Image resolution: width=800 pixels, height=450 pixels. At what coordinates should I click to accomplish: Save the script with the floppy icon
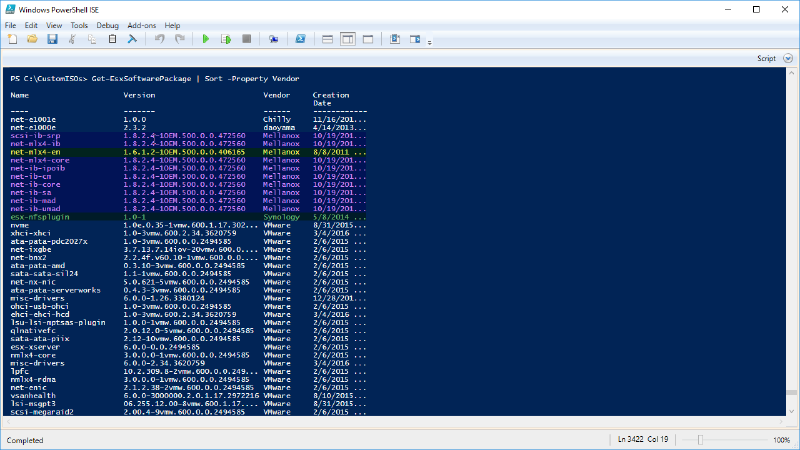coord(52,39)
